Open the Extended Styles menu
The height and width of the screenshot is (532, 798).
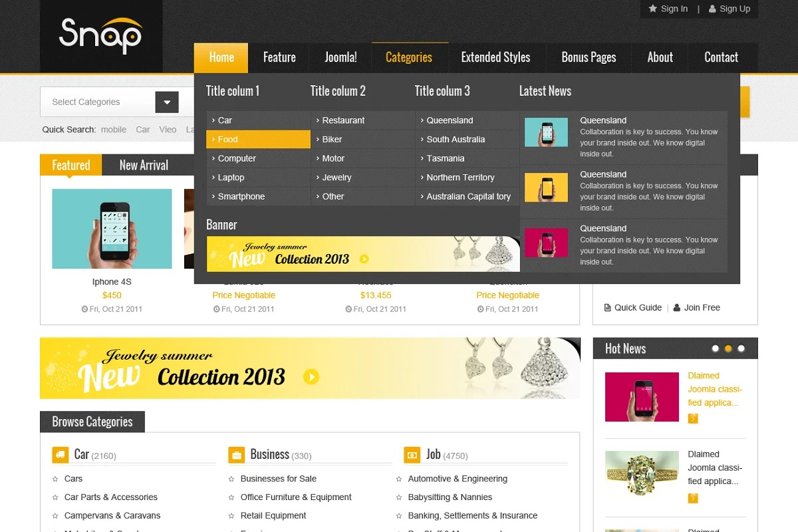click(495, 58)
